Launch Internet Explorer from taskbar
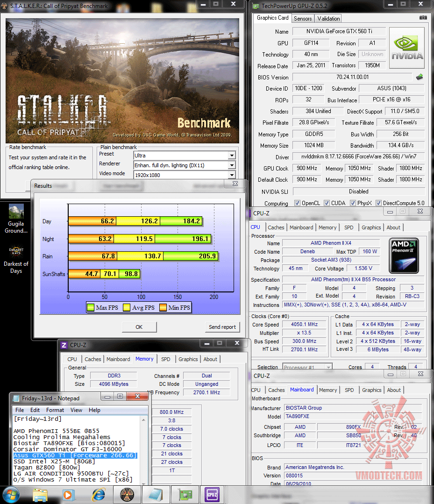434x504 pixels. (x=99, y=495)
